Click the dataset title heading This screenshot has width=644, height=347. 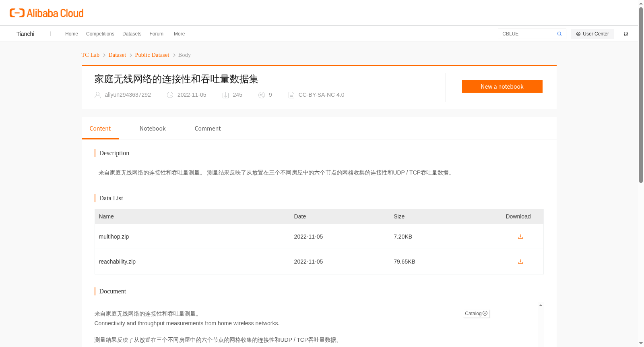(x=176, y=79)
